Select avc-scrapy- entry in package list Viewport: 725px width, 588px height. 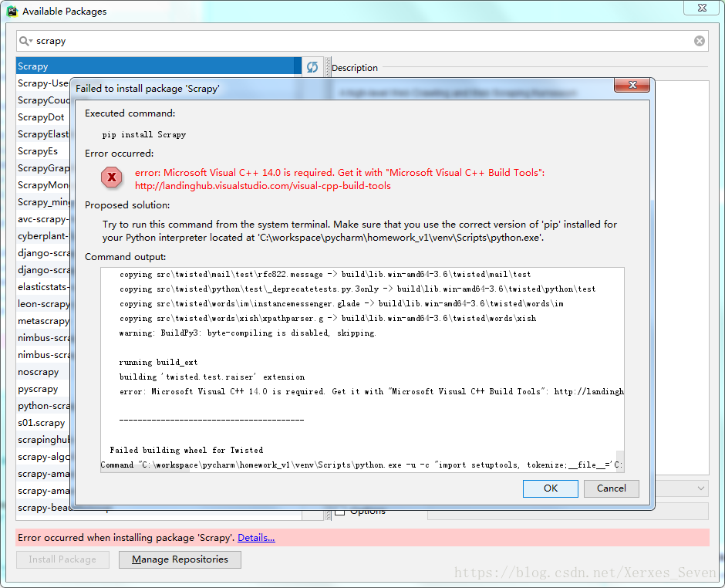pyautogui.click(x=43, y=219)
